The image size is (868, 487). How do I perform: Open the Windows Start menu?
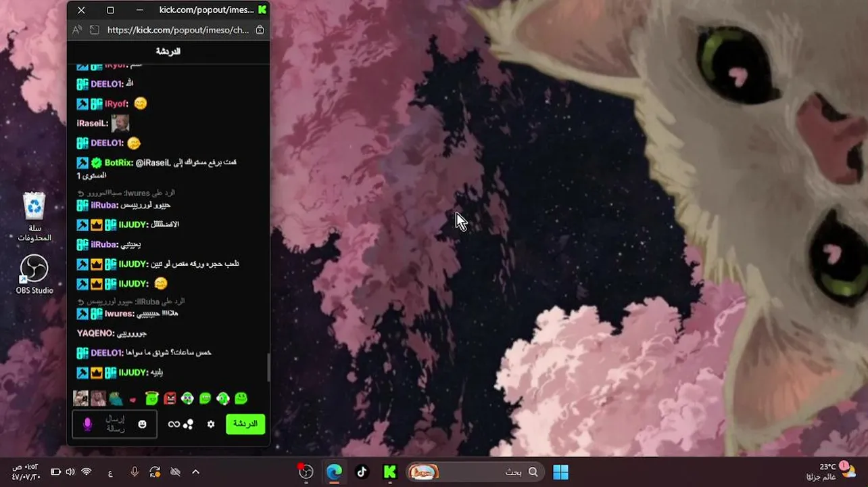coord(560,472)
